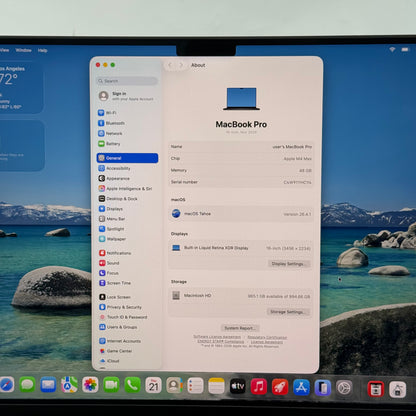
Task: Click the Built-in Liquid Retina XDR Display row
Action: (241, 248)
